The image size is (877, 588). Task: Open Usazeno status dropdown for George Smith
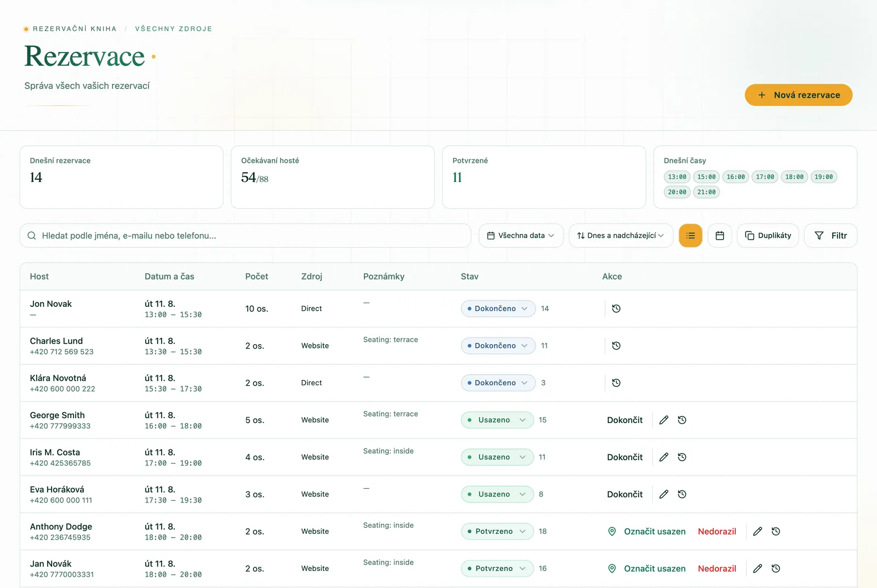497,420
